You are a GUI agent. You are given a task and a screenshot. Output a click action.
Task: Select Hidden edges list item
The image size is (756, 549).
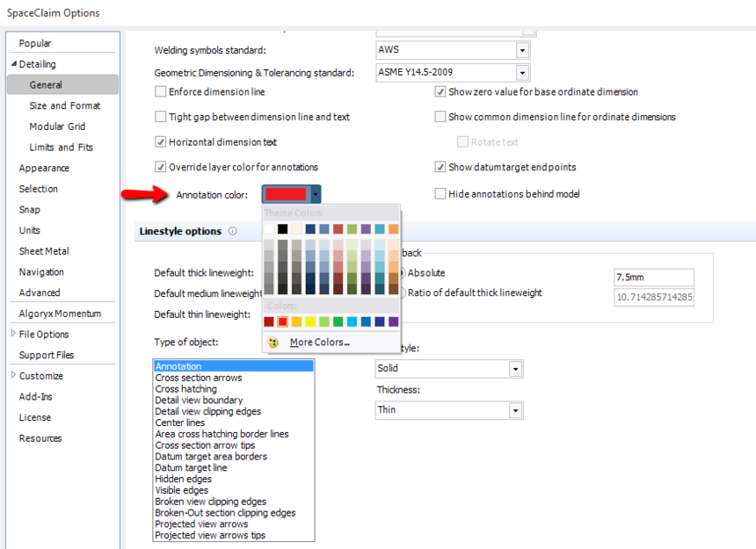[x=183, y=479]
